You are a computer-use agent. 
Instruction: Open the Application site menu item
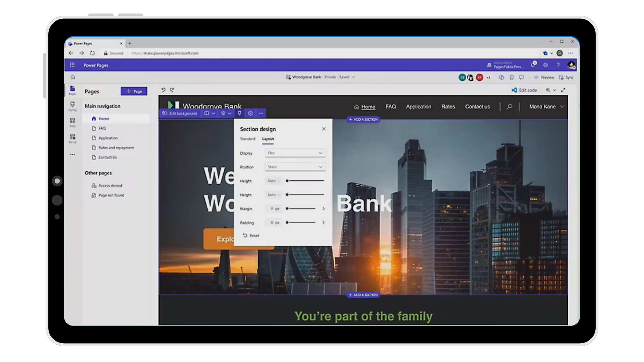[419, 107]
